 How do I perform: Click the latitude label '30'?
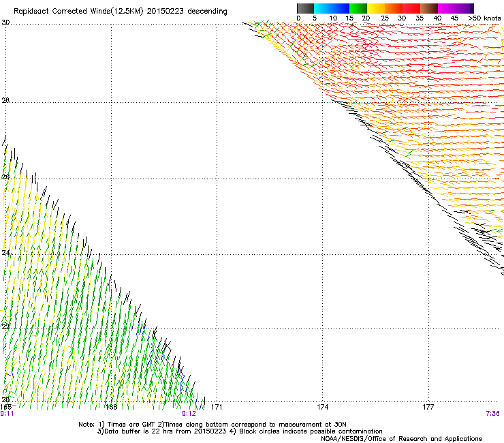coord(5,22)
